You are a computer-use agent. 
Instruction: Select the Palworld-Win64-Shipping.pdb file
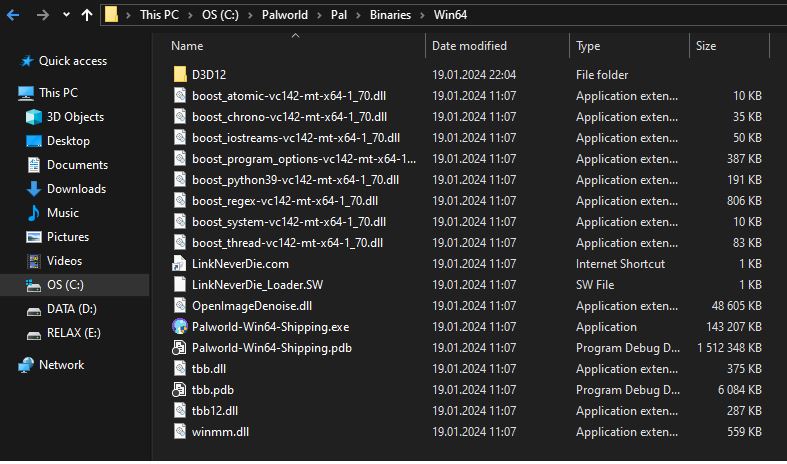click(x=271, y=348)
